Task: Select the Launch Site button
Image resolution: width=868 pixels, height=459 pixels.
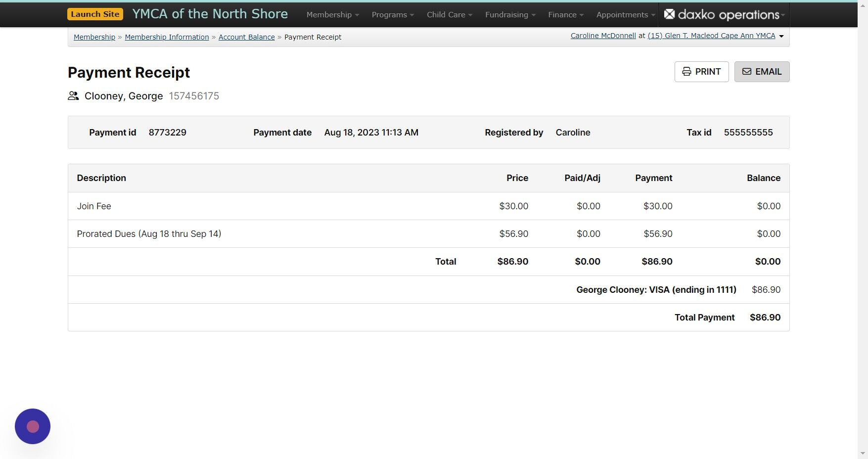Action: [95, 14]
